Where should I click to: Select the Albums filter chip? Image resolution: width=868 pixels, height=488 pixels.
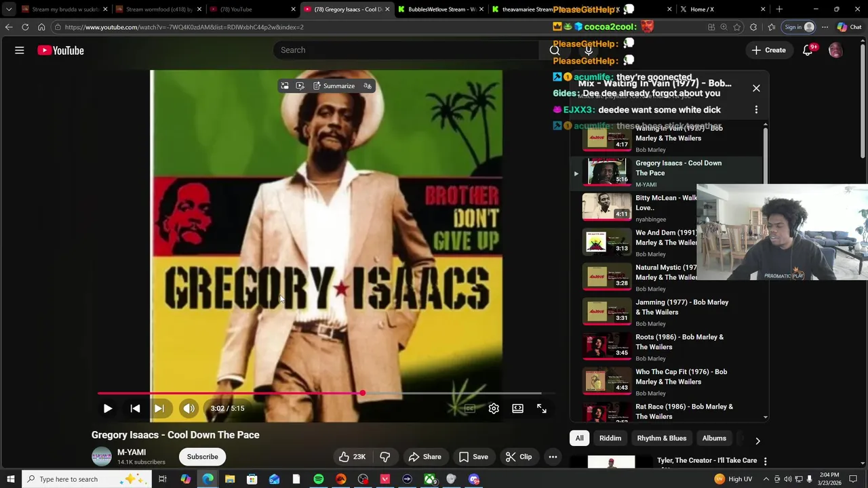click(x=714, y=438)
